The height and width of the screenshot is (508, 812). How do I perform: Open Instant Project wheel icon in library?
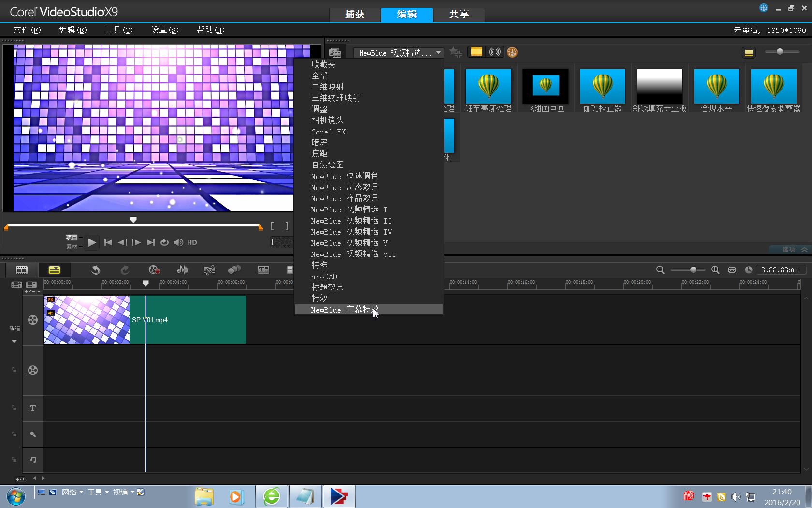[512, 52]
